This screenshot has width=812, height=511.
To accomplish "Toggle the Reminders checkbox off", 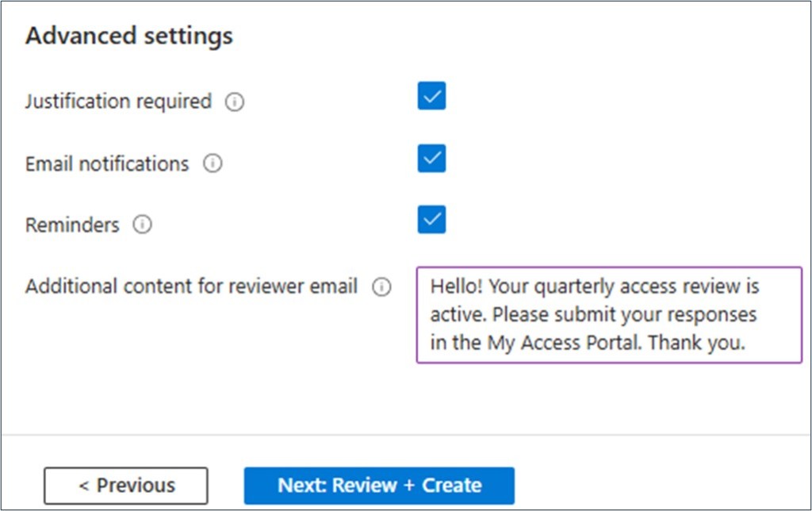I will (x=431, y=220).
